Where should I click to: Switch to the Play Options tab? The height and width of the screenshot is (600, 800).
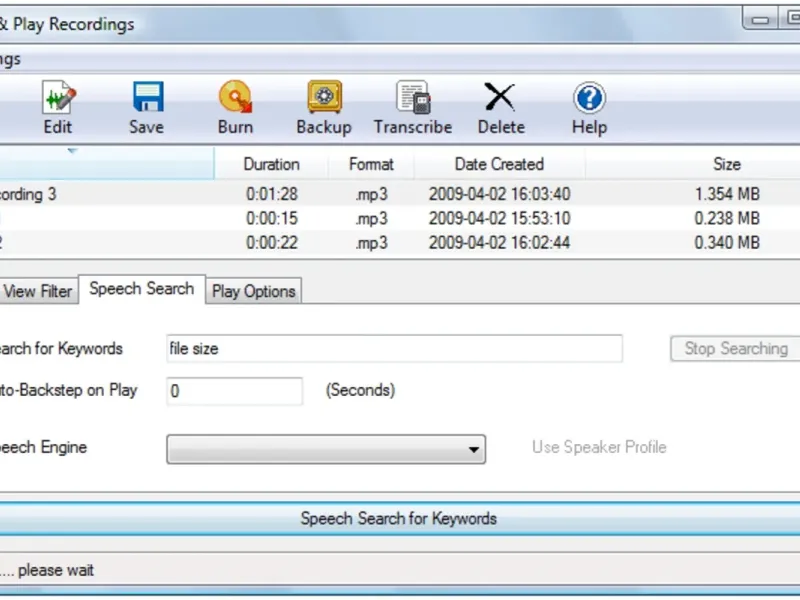pos(254,291)
